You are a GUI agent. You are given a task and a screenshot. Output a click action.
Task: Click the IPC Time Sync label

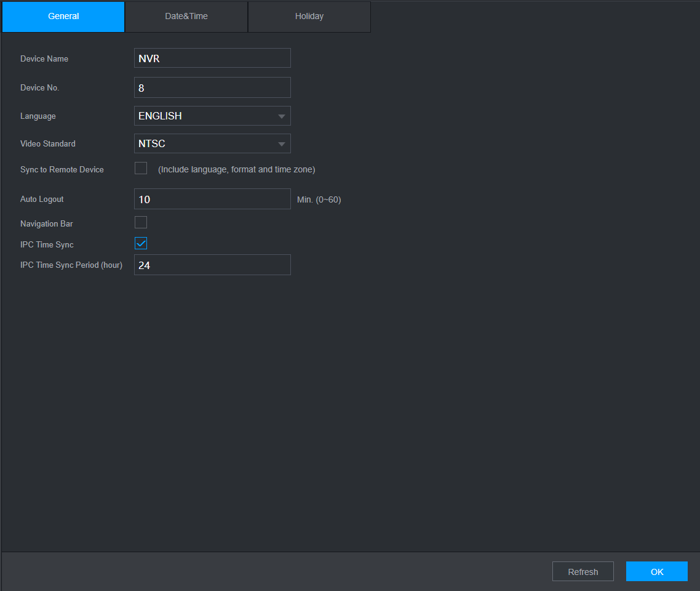47,245
